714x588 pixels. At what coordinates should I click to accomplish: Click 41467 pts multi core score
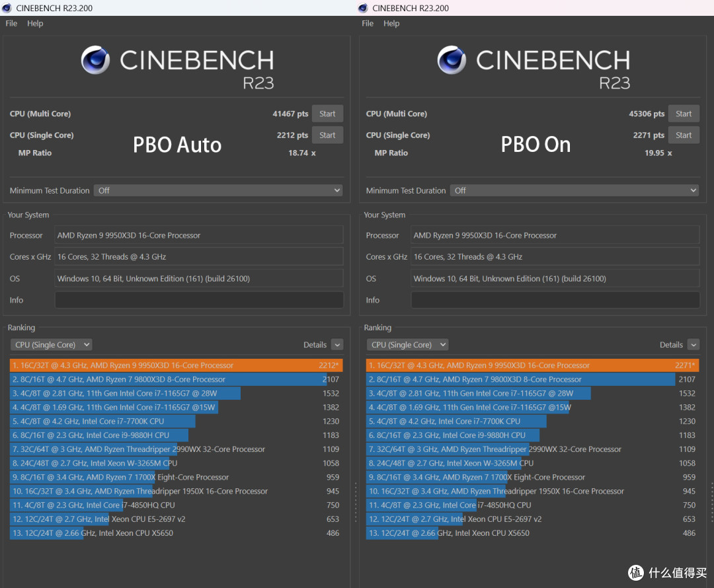290,114
